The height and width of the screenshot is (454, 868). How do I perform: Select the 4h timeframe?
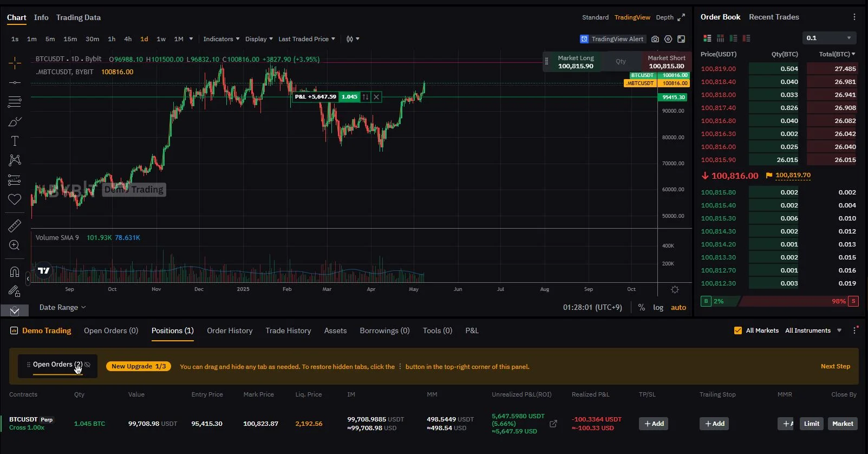point(128,39)
